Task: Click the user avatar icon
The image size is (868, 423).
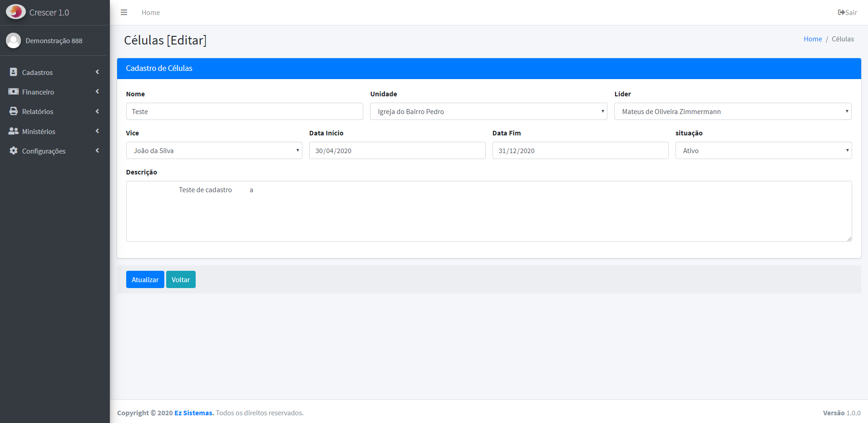Action: [x=14, y=40]
